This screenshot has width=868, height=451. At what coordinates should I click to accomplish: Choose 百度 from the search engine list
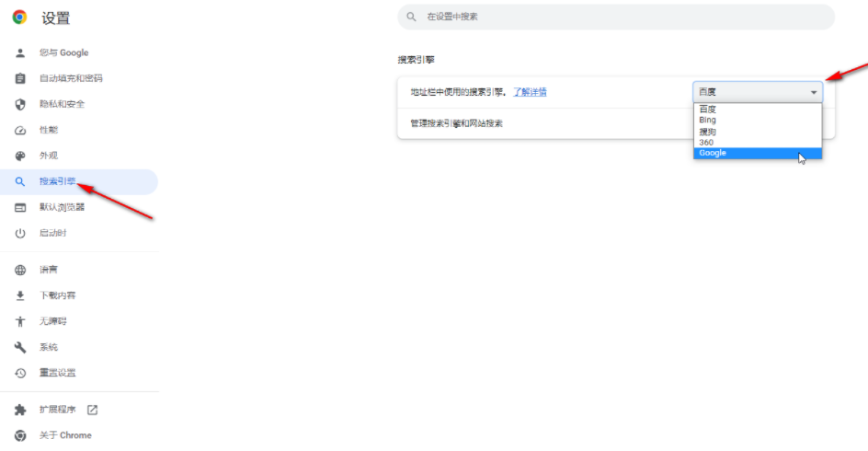tap(758, 110)
